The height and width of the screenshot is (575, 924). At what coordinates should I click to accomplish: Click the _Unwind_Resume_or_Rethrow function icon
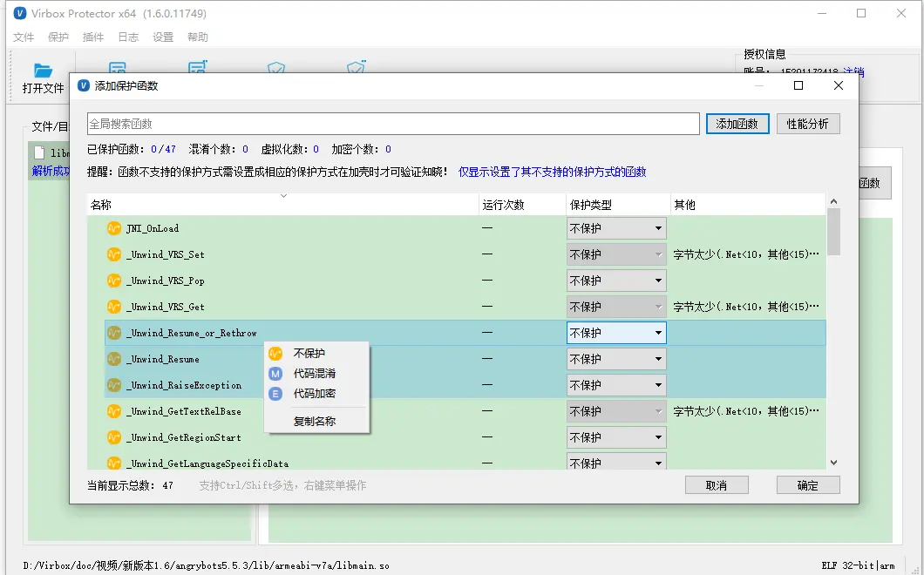113,333
